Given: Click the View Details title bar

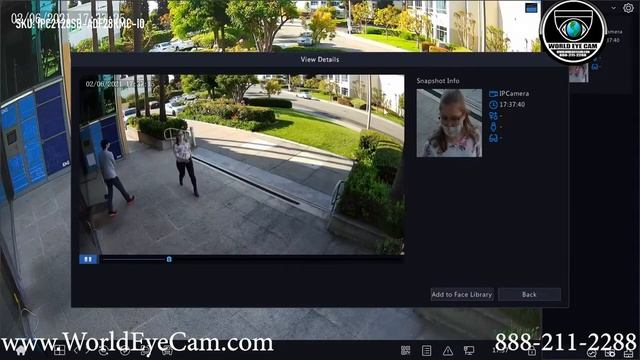Looking at the screenshot, I should [x=320, y=59].
